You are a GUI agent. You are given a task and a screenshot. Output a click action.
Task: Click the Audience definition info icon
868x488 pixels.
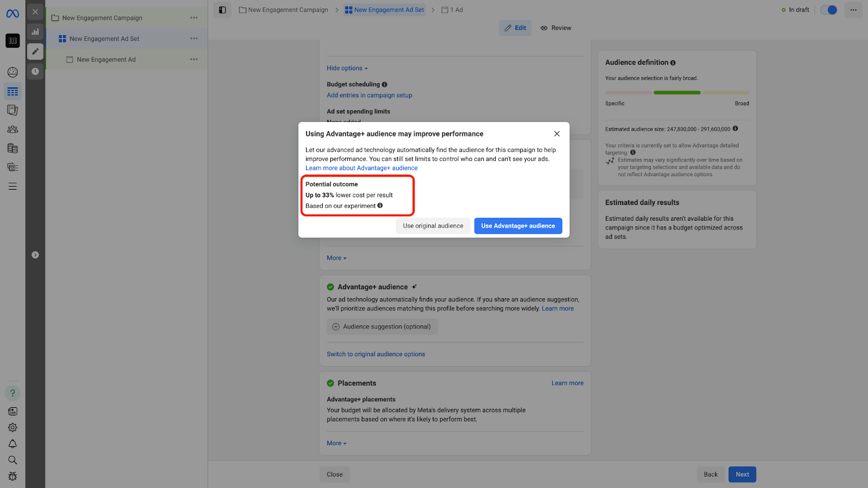(673, 63)
